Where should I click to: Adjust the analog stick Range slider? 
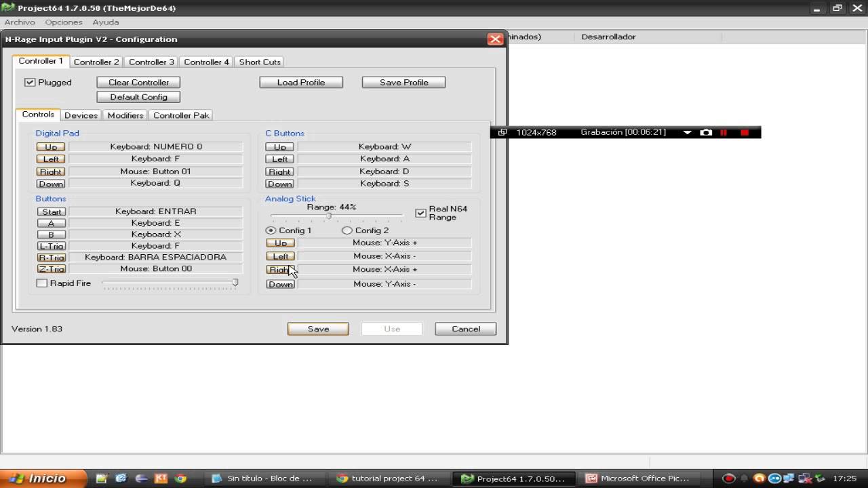point(328,216)
